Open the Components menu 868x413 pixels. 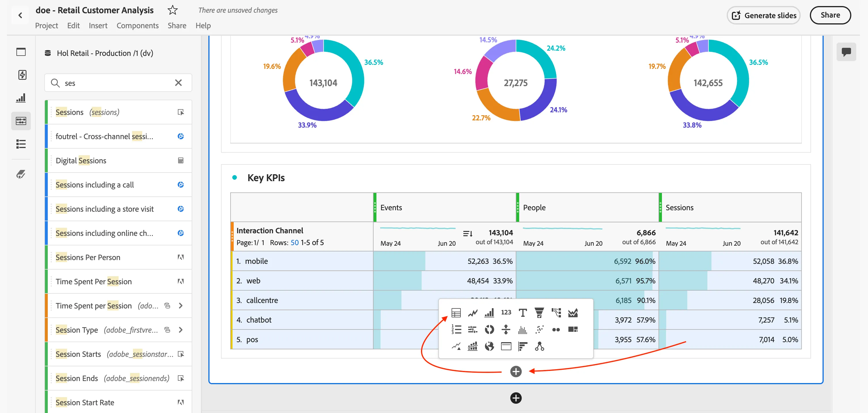point(138,26)
